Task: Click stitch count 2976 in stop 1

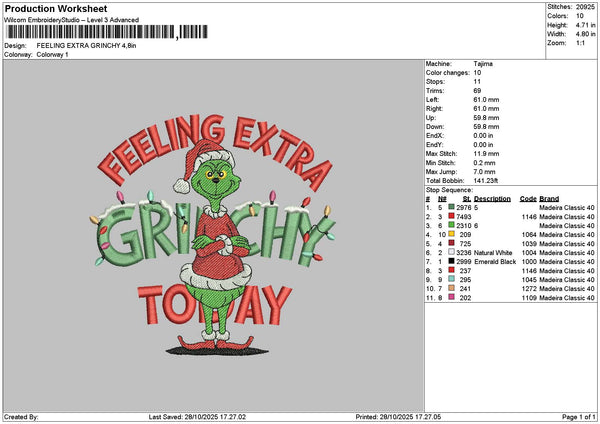Action: coord(464,208)
